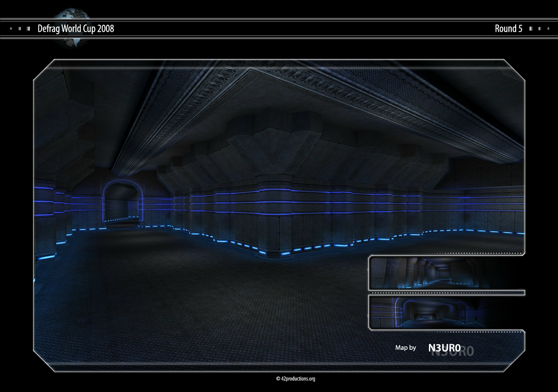Click the dotted line above the Map by bar
The height and width of the screenshot is (392, 558).
tap(445, 332)
